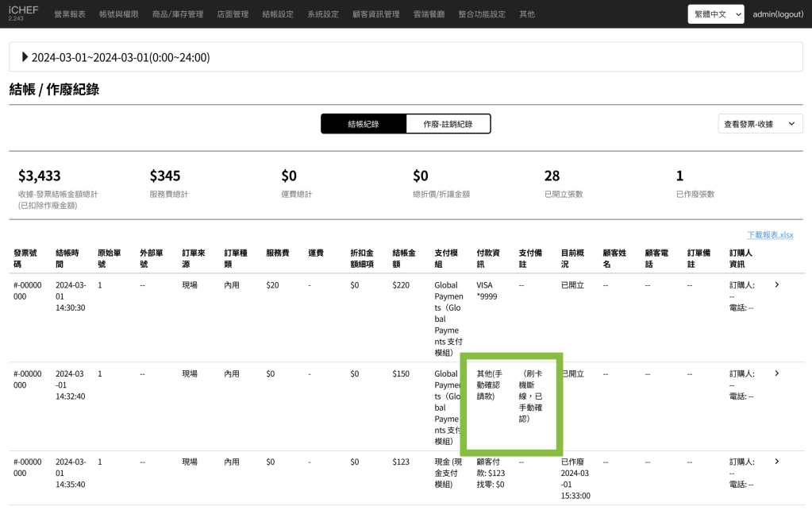Click the iCHEF logo
The image size is (812, 518).
[23, 12]
